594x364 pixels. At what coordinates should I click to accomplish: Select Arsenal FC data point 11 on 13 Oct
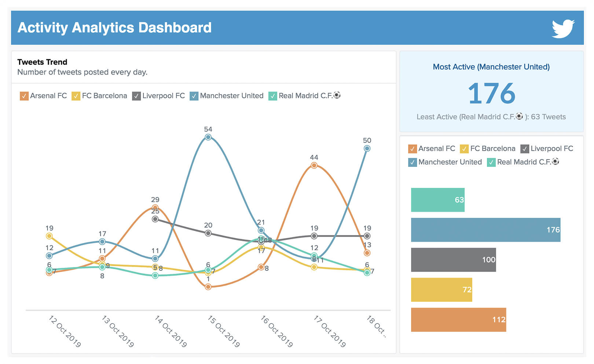pos(102,259)
